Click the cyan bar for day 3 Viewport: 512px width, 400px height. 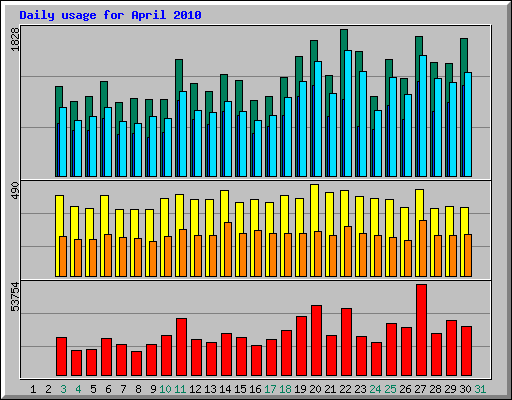point(63,142)
